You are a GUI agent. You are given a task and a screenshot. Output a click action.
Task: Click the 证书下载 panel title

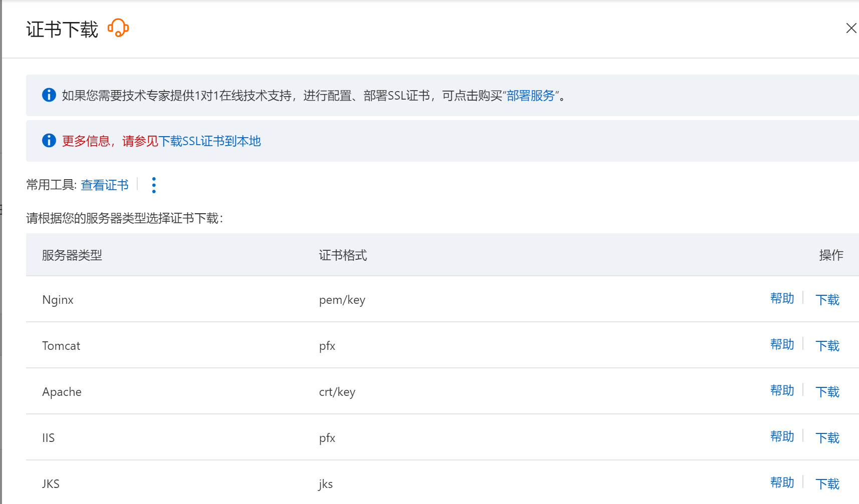pyautogui.click(x=62, y=30)
